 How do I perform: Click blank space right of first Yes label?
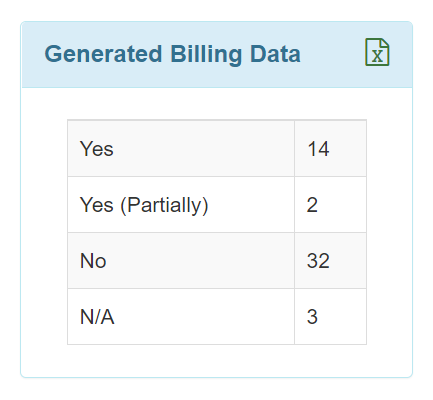click(x=203, y=149)
